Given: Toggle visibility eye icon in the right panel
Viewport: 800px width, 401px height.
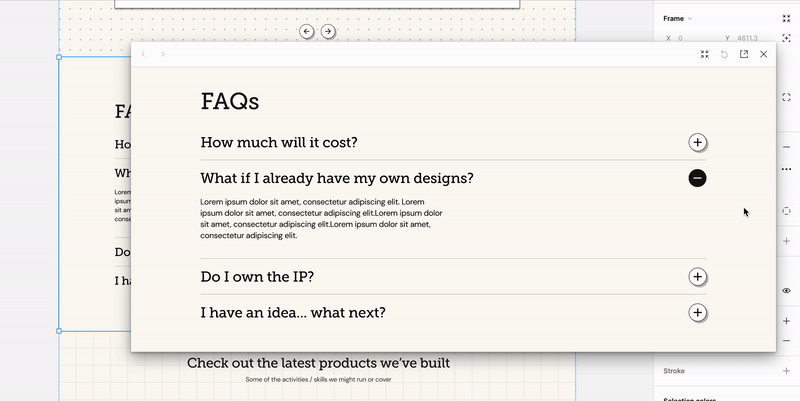Looking at the screenshot, I should (786, 290).
